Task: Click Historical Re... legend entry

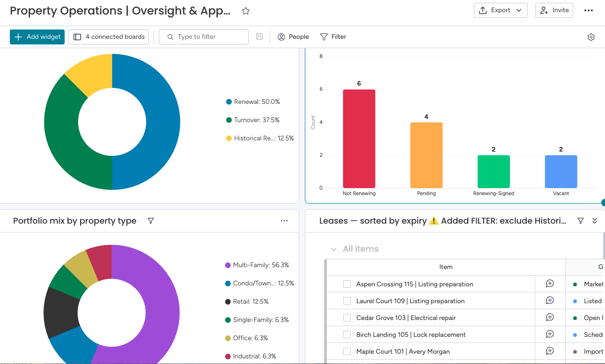Action: coord(260,138)
